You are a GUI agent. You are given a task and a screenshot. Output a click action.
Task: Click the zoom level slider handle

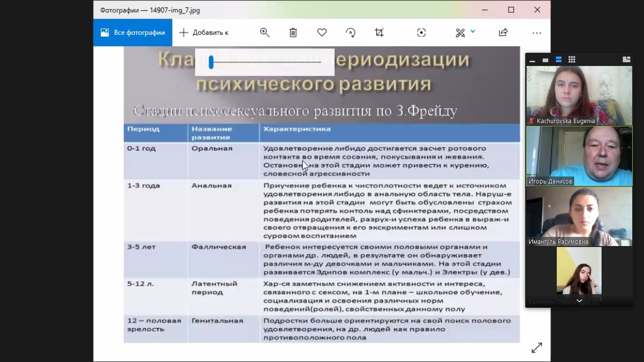coord(211,62)
